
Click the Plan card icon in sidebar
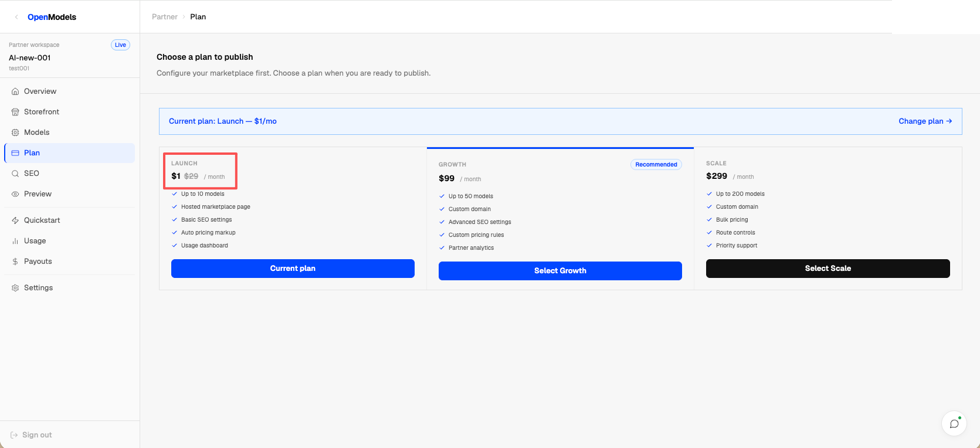tap(15, 153)
